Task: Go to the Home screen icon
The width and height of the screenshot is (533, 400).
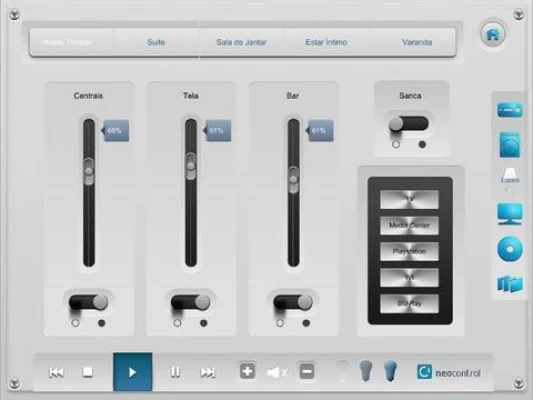Action: click(x=493, y=34)
